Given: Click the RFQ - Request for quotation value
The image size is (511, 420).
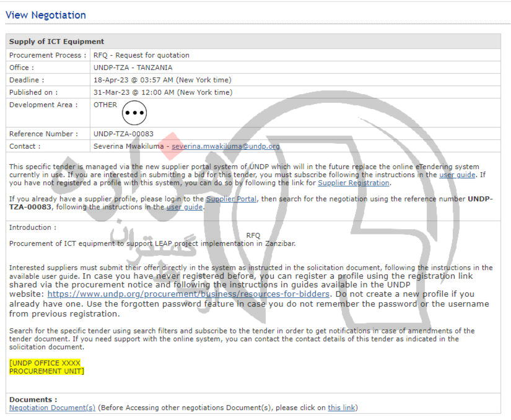Looking at the screenshot, I should pos(141,55).
